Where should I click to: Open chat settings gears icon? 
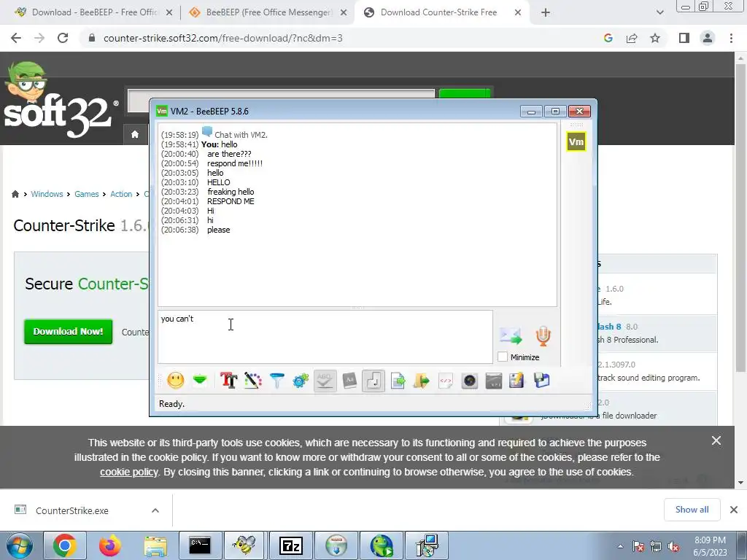pyautogui.click(x=301, y=381)
